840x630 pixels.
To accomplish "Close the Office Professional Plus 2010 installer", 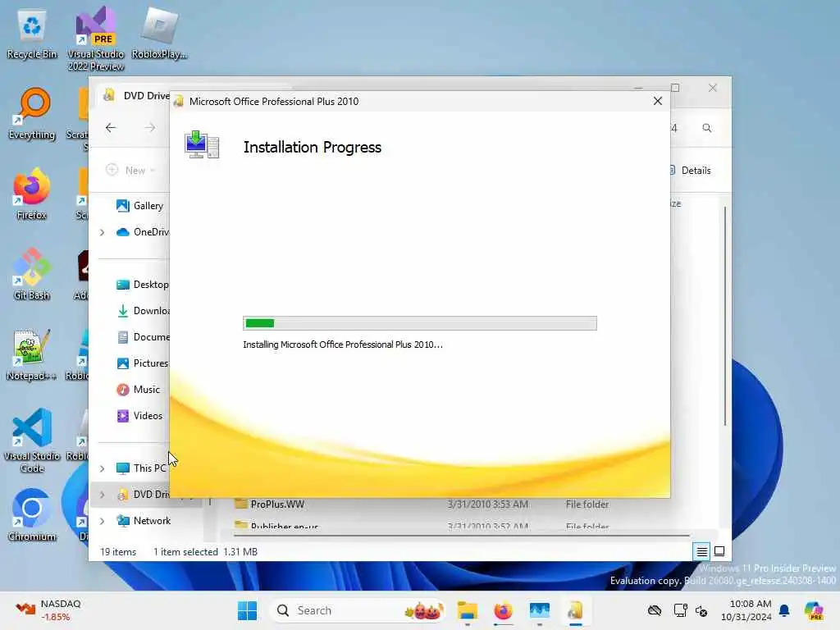I will (x=657, y=101).
